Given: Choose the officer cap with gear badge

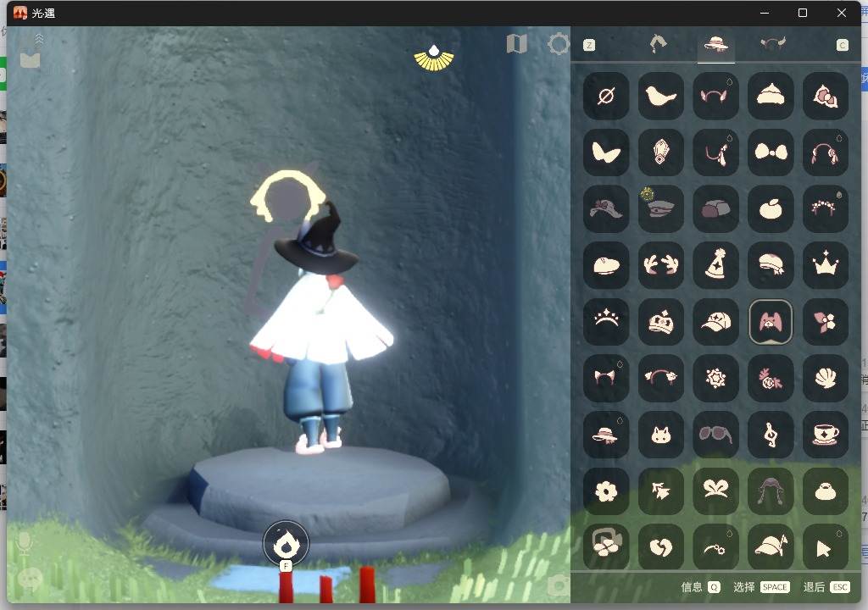Looking at the screenshot, I should pos(661,208).
